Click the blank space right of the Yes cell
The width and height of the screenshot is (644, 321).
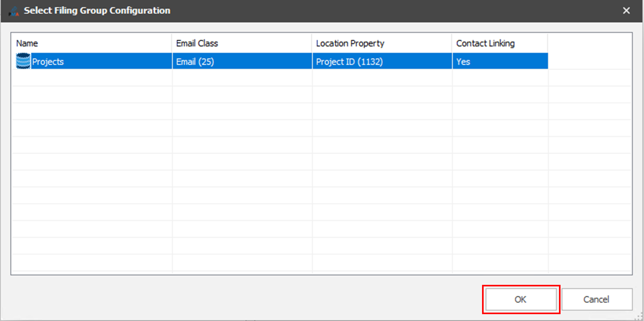590,62
